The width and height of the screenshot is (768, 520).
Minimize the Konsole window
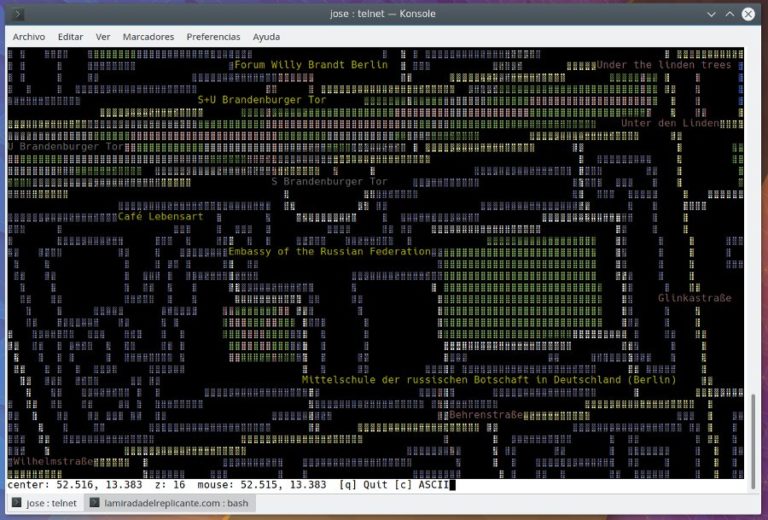point(710,14)
